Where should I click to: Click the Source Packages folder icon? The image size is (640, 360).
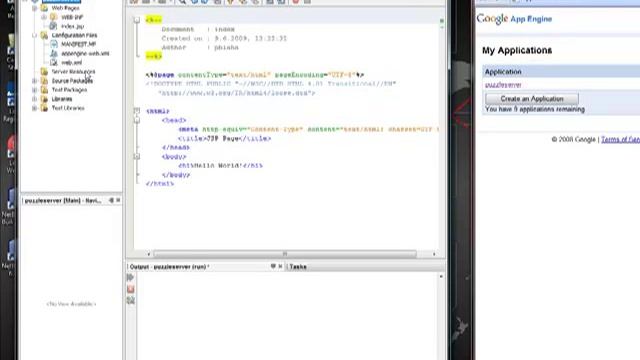coord(44,81)
